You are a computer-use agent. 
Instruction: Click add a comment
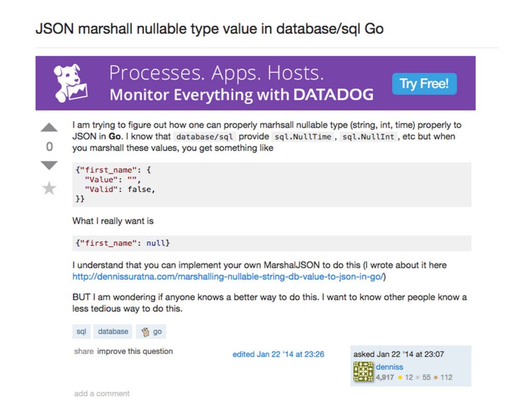[x=102, y=393]
